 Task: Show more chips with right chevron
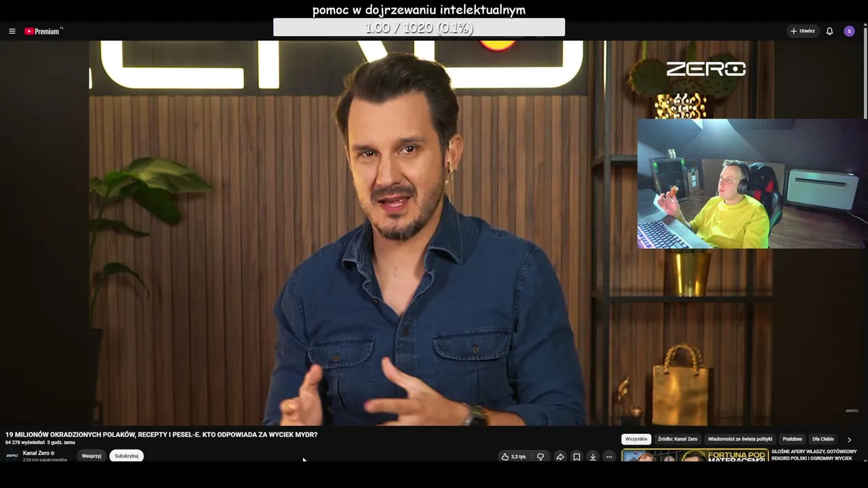click(x=849, y=440)
